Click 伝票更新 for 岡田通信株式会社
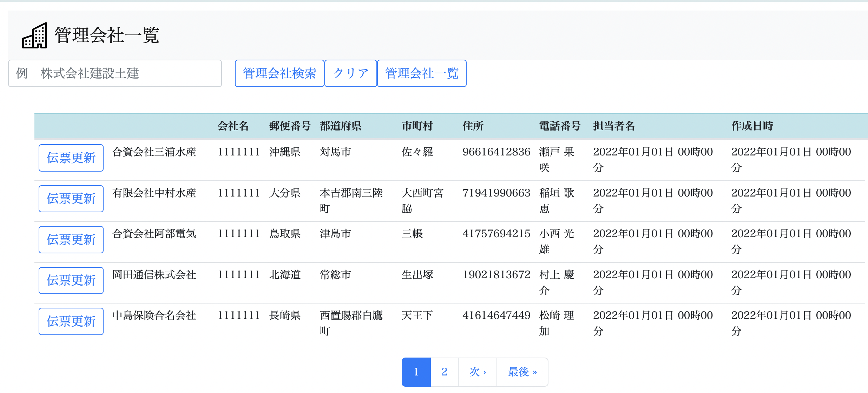Screen dimensions: 868x393 pyautogui.click(x=71, y=280)
